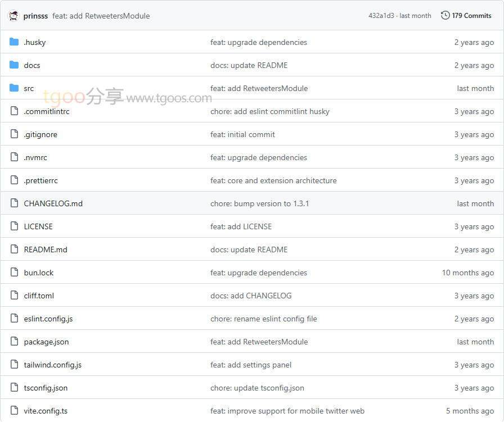Open the prinsss author profile link

coord(35,16)
